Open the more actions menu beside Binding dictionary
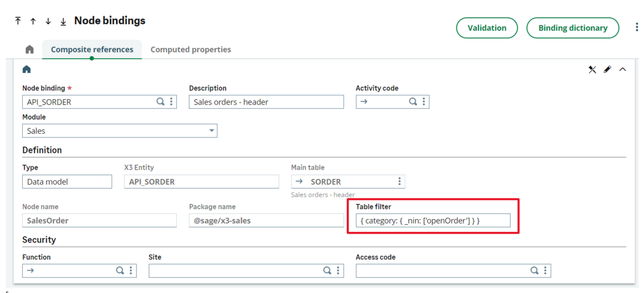 click(x=636, y=28)
